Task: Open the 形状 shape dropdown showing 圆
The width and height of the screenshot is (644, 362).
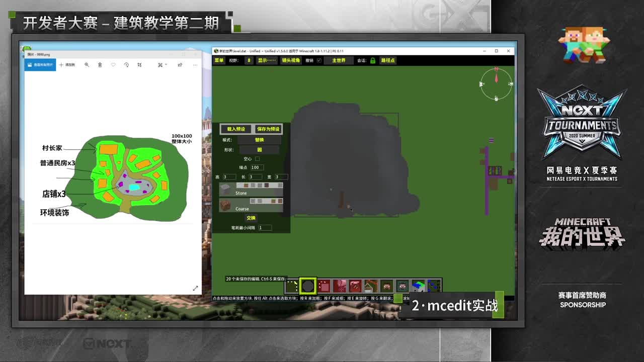Action: pyautogui.click(x=259, y=149)
